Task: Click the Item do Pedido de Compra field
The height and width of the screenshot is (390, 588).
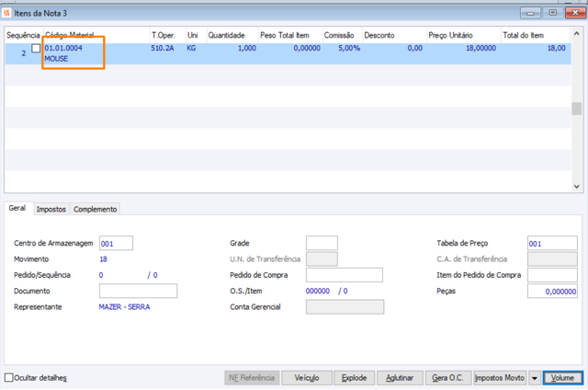Action: click(552, 275)
